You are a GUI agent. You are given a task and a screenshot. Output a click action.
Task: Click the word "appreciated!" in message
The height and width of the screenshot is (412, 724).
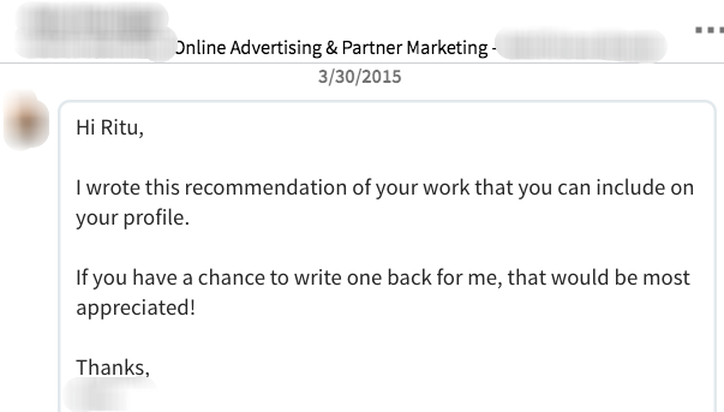click(136, 307)
